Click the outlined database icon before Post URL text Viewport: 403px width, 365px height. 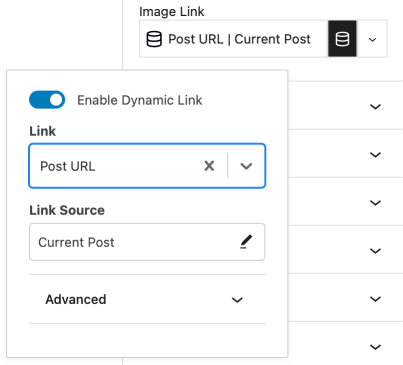tap(154, 39)
